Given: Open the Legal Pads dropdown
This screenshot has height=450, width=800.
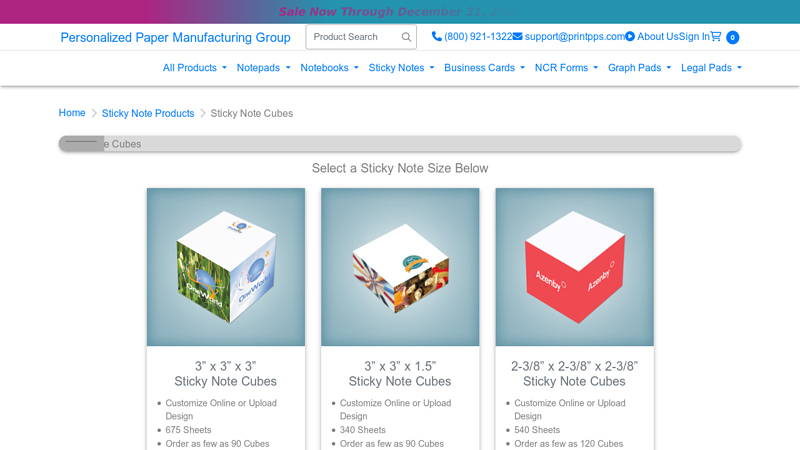Looking at the screenshot, I should [x=711, y=68].
